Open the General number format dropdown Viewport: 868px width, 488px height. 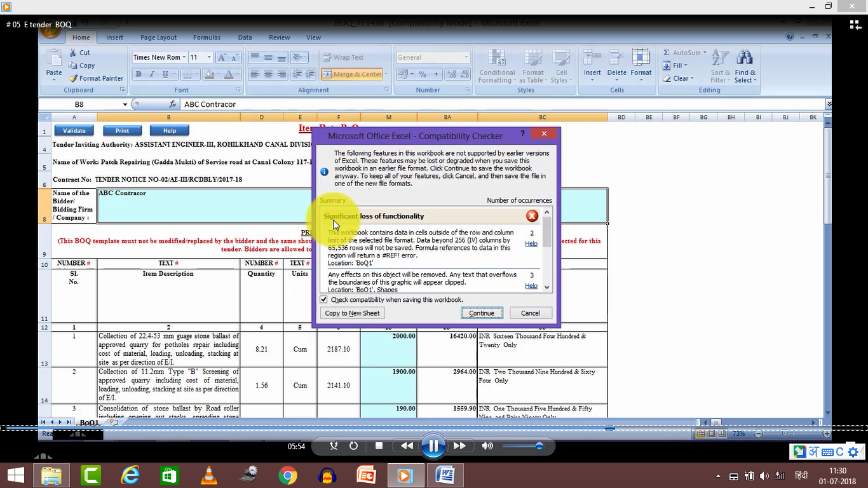(x=466, y=57)
